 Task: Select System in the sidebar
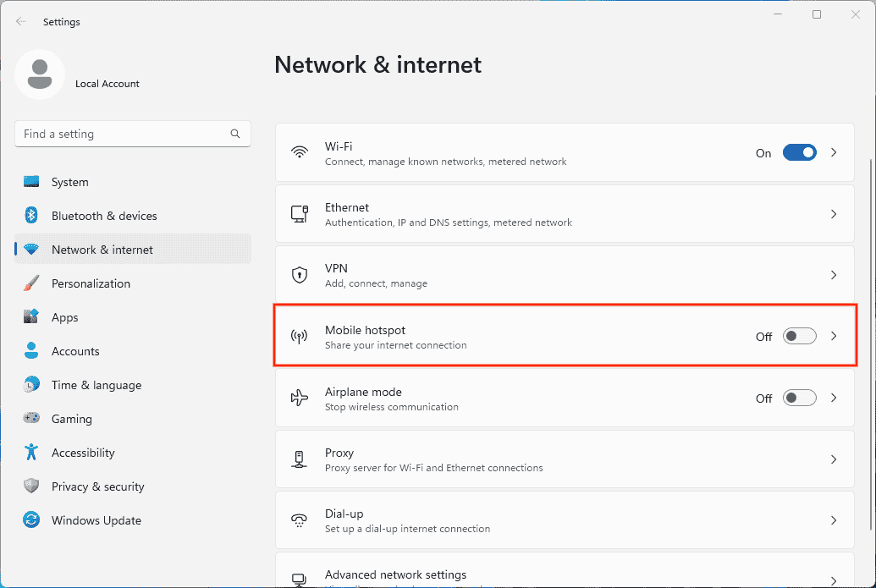[x=132, y=182]
